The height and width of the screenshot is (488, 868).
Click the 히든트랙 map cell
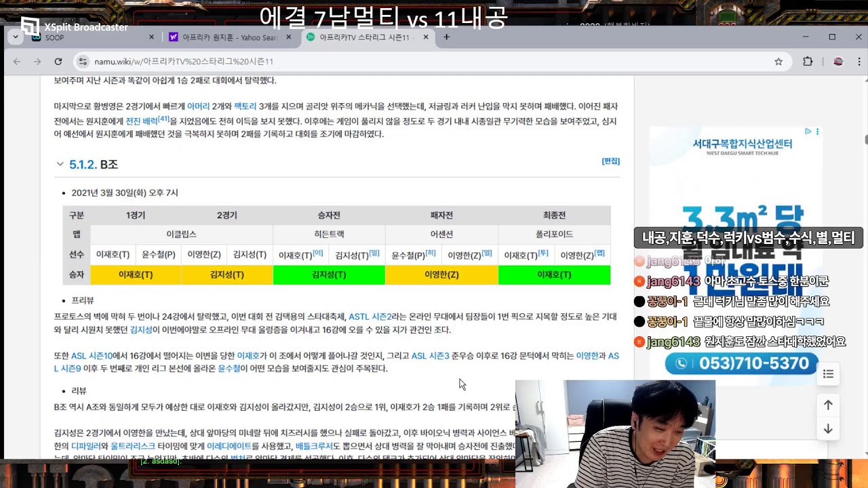[329, 235]
